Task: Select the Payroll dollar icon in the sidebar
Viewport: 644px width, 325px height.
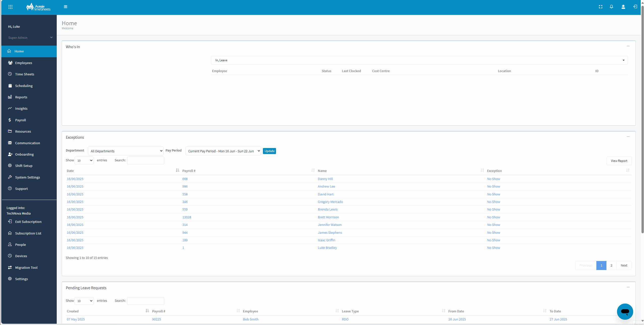Action: [10, 120]
